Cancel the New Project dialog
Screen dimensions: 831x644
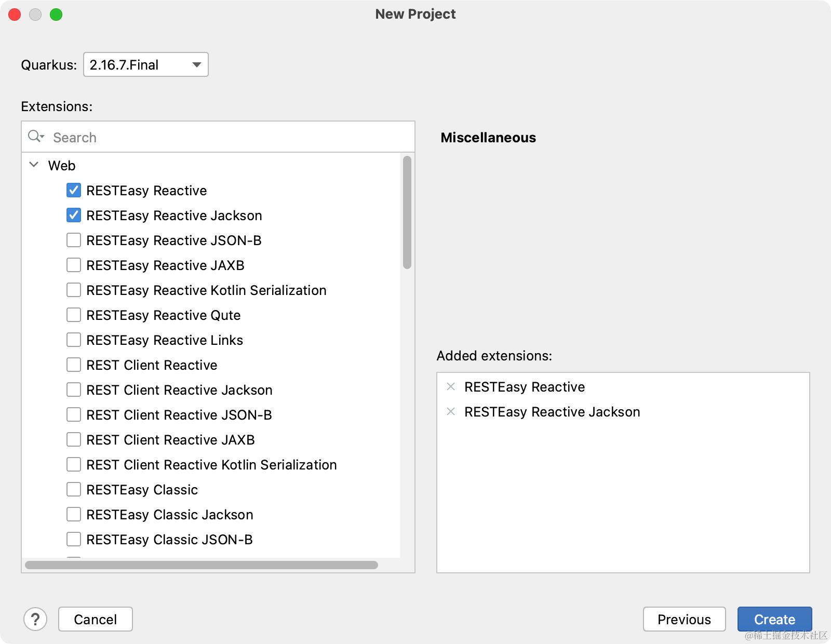tap(95, 619)
